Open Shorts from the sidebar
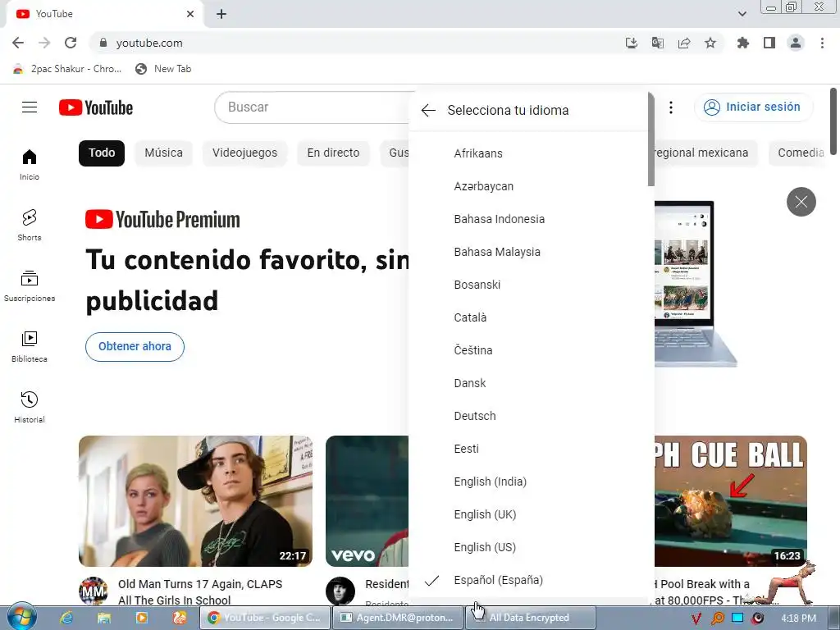Screen dimensions: 840x630 (30, 225)
